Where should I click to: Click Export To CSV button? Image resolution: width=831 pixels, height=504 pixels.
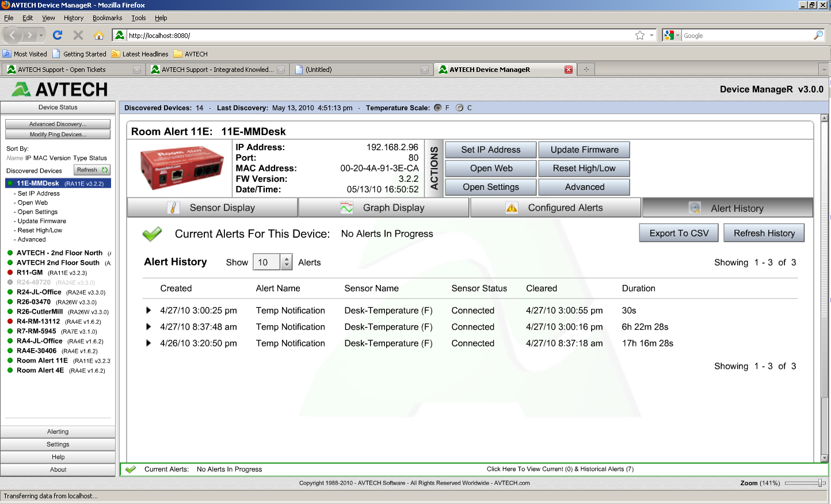[x=679, y=233]
